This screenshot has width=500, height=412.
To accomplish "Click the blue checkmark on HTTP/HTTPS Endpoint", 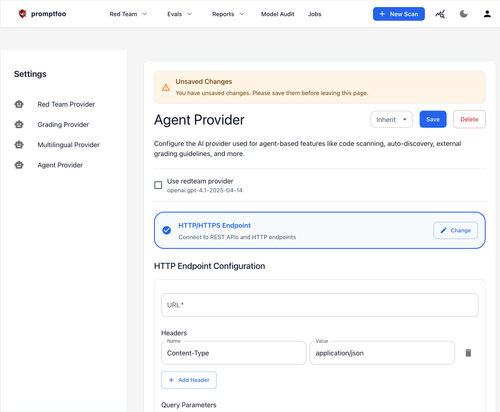I will [x=167, y=230].
